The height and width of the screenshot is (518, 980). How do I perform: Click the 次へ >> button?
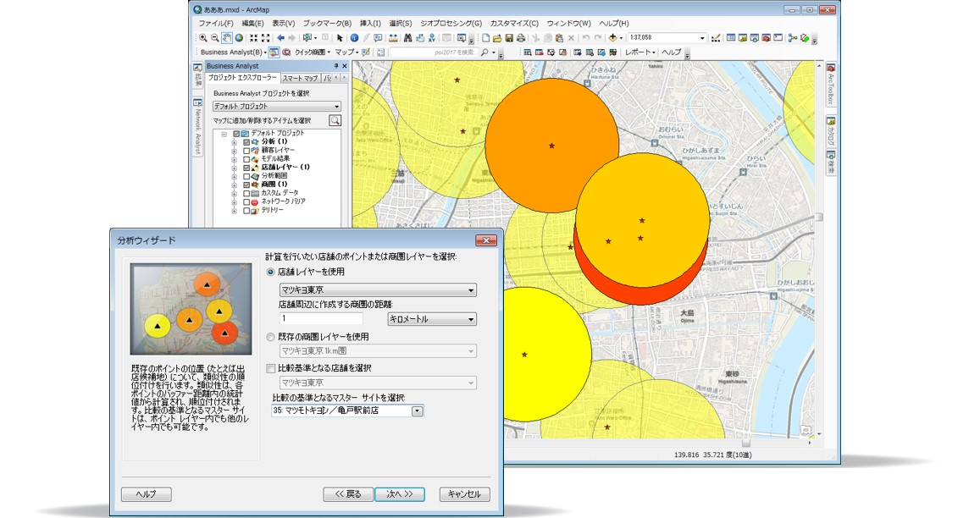pyautogui.click(x=399, y=494)
